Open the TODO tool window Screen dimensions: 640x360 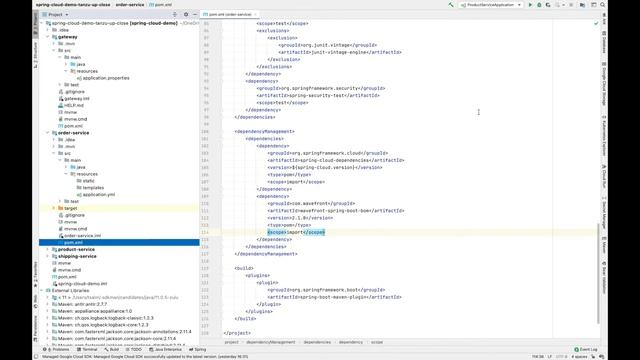[133, 350]
